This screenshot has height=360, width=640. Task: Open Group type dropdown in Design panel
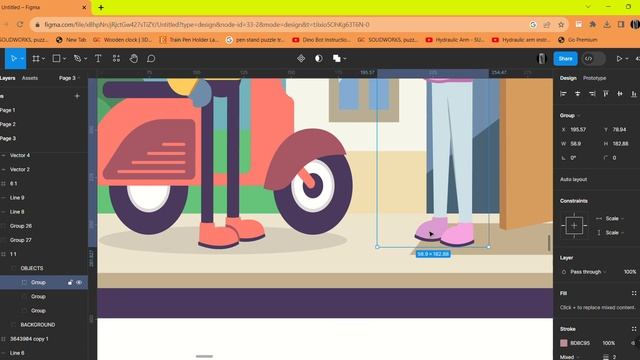(570, 116)
